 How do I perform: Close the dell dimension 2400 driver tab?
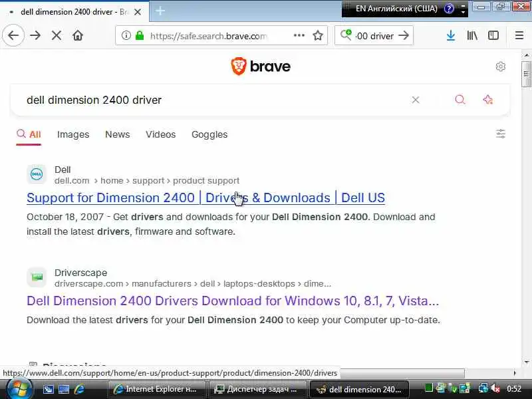[x=138, y=12]
